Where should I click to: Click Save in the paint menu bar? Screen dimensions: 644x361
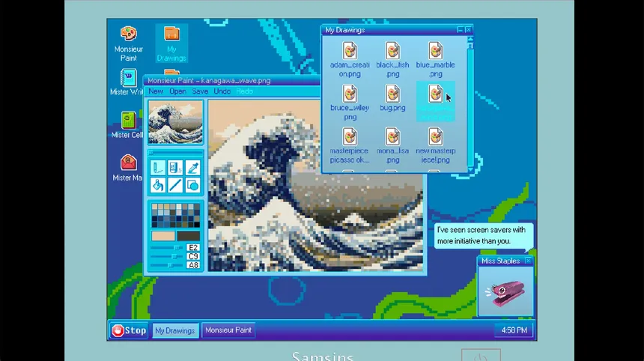click(200, 91)
